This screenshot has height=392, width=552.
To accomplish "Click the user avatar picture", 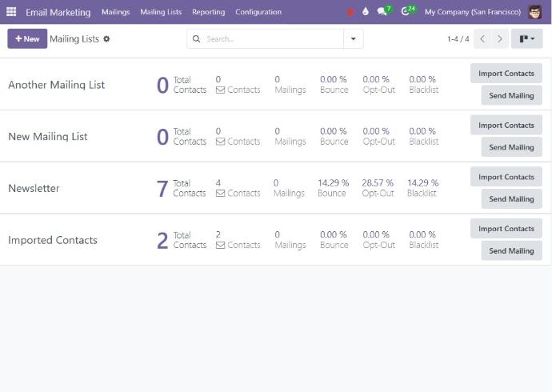I will pos(535,12).
